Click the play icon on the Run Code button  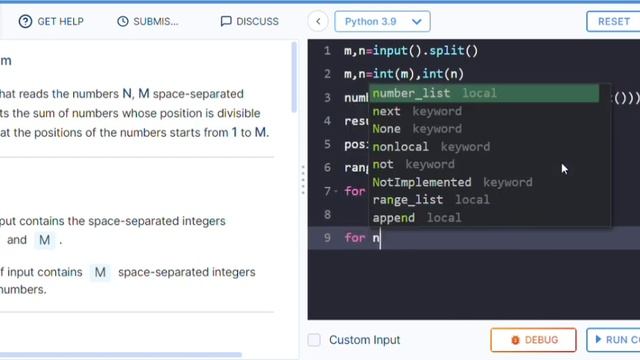[598, 339]
